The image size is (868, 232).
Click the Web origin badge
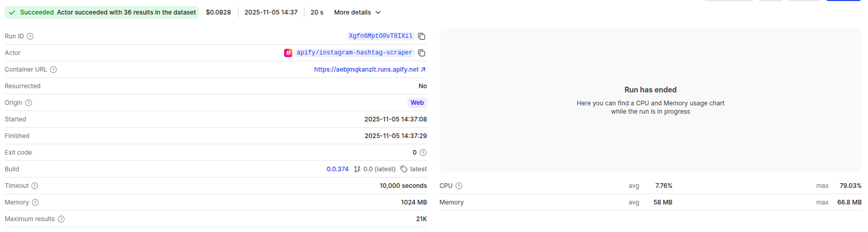click(417, 103)
